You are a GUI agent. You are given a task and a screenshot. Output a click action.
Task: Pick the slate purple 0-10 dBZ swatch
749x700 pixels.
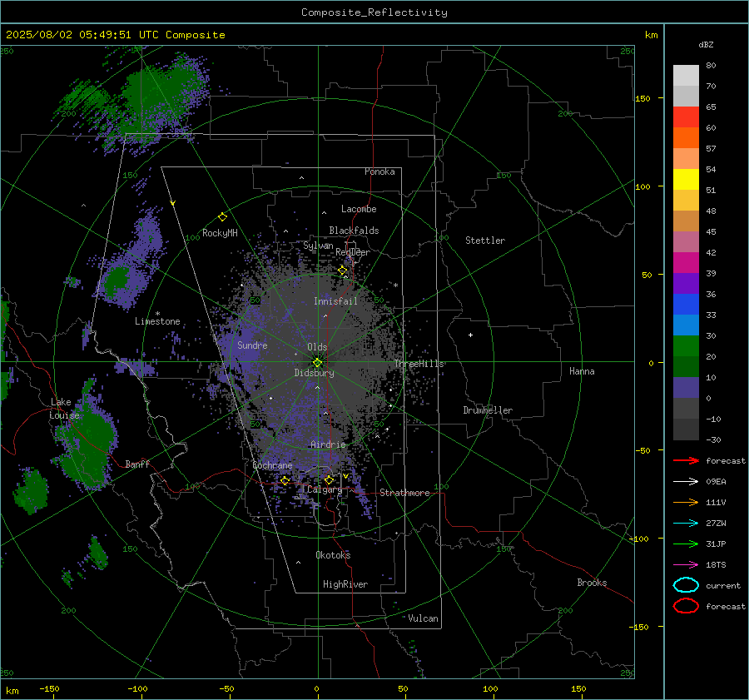tap(686, 388)
